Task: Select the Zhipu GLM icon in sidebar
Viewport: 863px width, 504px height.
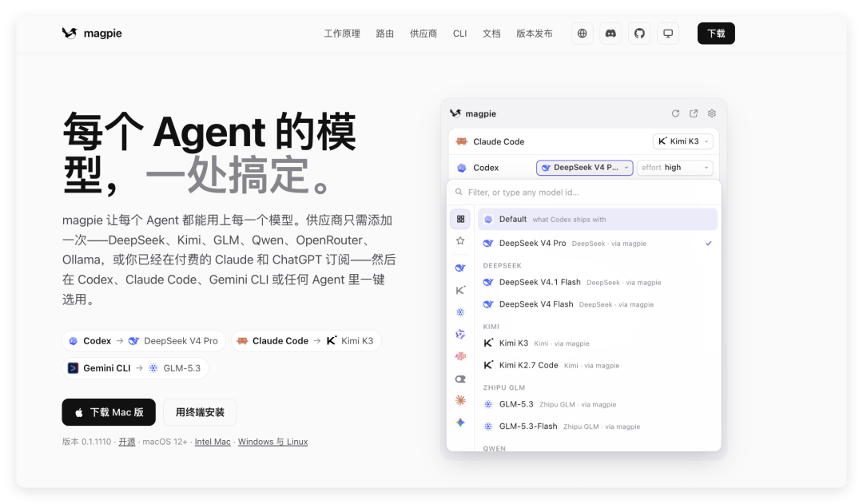Action: coord(460,312)
